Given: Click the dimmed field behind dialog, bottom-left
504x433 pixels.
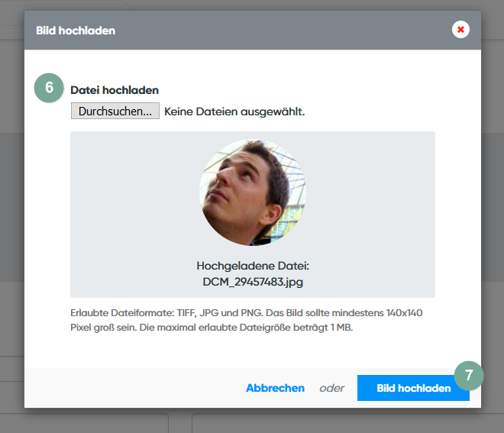Looking at the screenshot, I should coord(84,423).
